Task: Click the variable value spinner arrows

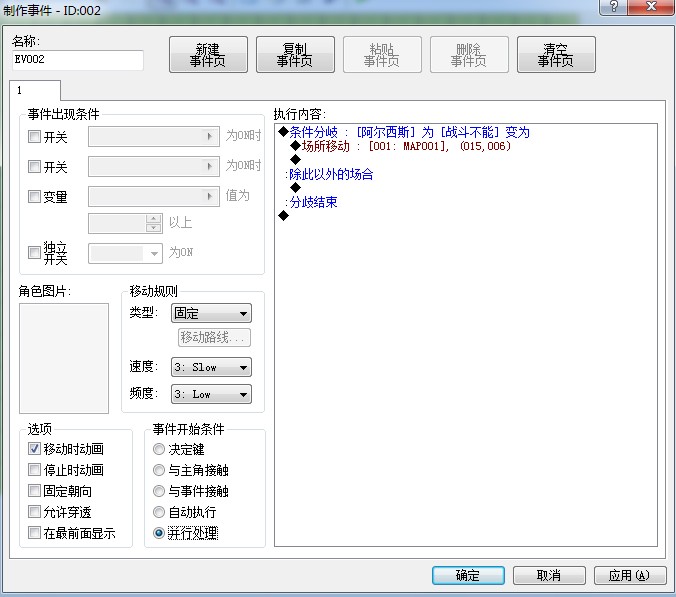Action: [153, 223]
